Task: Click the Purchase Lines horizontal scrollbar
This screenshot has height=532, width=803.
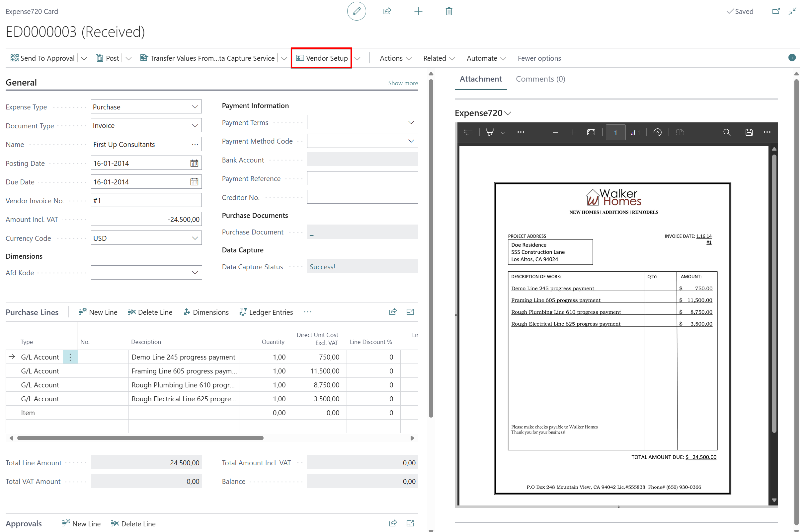Action: [x=140, y=438]
